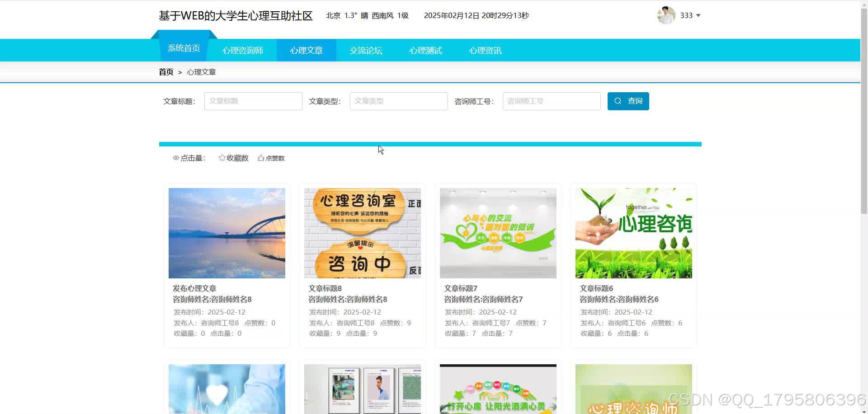
Task: Open the 心理测试 tab
Action: tap(425, 50)
